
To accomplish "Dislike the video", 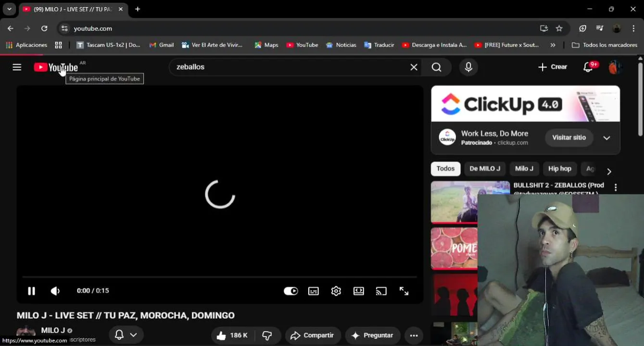I will click(x=267, y=335).
